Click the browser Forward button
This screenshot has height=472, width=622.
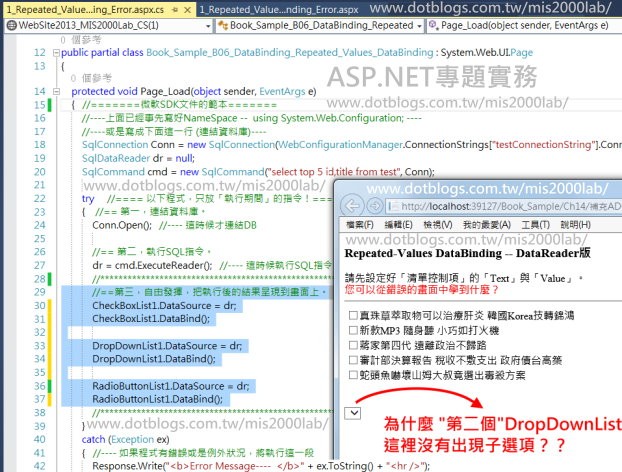tap(374, 206)
